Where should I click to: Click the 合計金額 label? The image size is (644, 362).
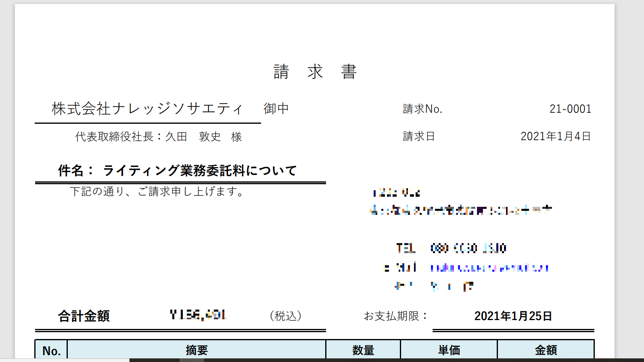pyautogui.click(x=84, y=316)
